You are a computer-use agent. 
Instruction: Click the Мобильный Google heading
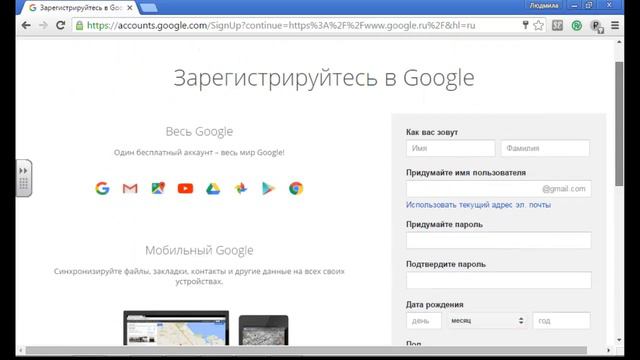pyautogui.click(x=199, y=250)
